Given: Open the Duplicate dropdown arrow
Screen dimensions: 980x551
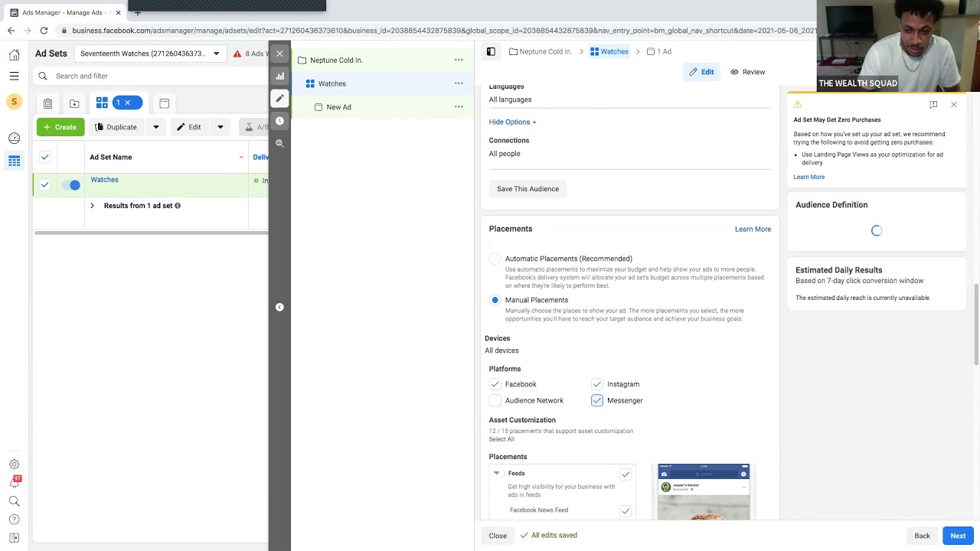Looking at the screenshot, I should [155, 127].
